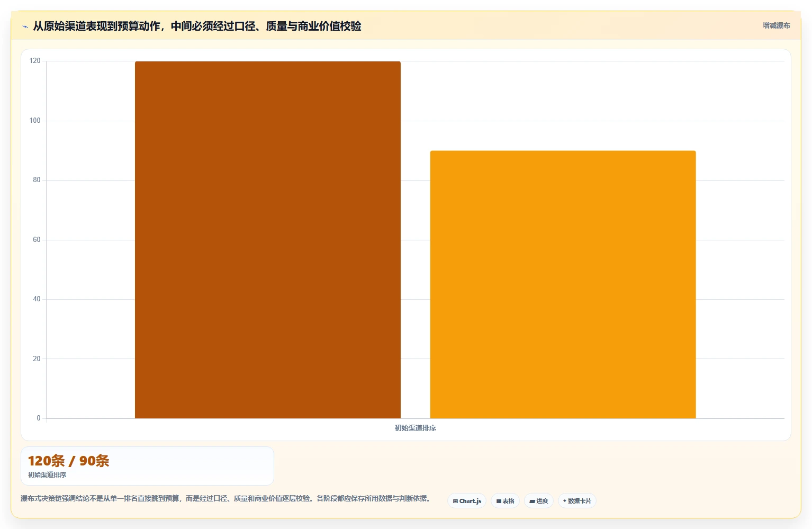Click the Chart.js chip
The image size is (812, 529).
(x=467, y=501)
